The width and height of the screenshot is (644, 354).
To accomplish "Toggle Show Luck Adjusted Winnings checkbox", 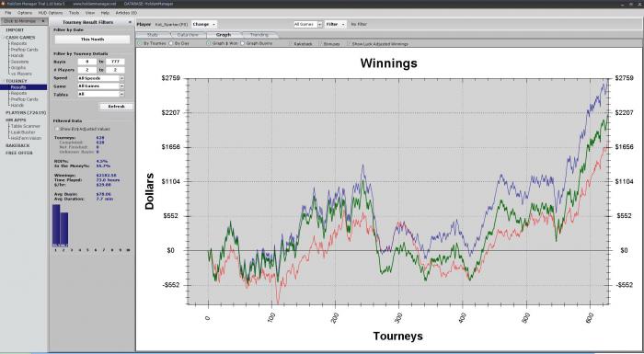I will [349, 43].
